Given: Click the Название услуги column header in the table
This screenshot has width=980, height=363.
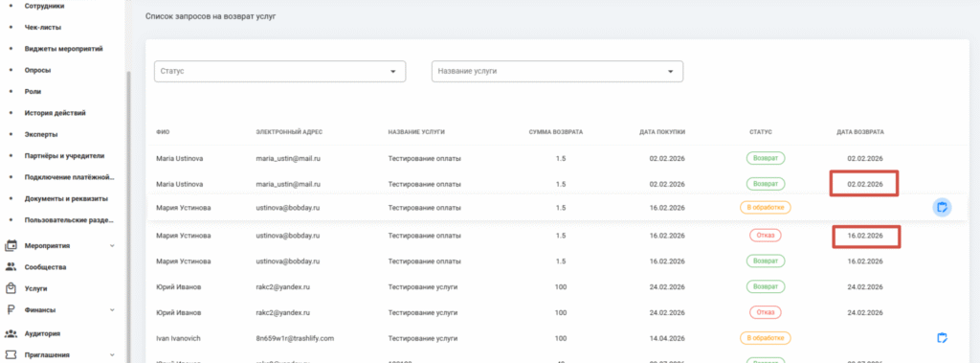Looking at the screenshot, I should click(416, 132).
